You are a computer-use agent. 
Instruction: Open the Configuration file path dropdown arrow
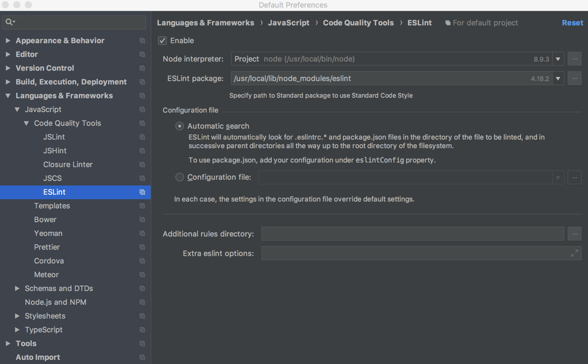pyautogui.click(x=558, y=177)
